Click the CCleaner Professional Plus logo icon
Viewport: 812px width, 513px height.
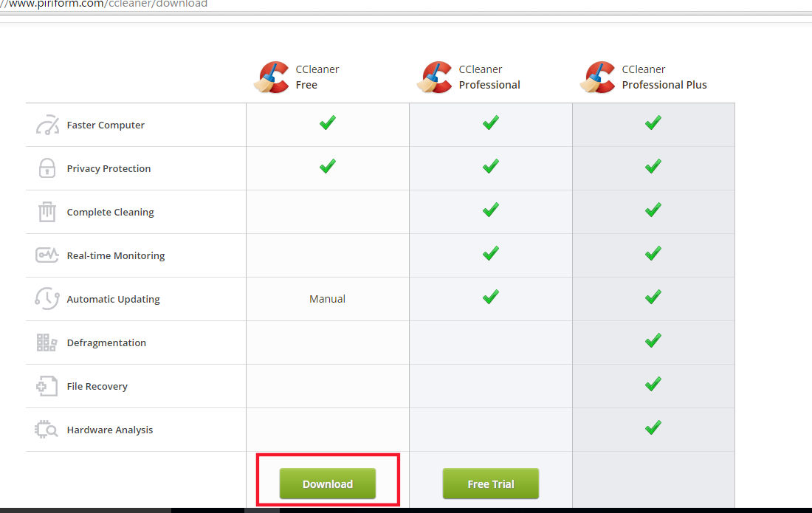tap(598, 78)
